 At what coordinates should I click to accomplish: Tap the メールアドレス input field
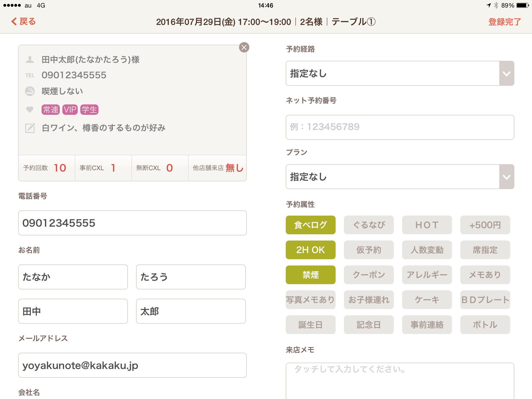(132, 365)
